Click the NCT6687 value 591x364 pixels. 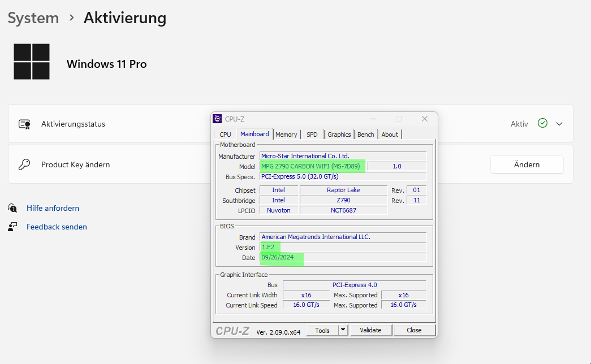tap(343, 210)
